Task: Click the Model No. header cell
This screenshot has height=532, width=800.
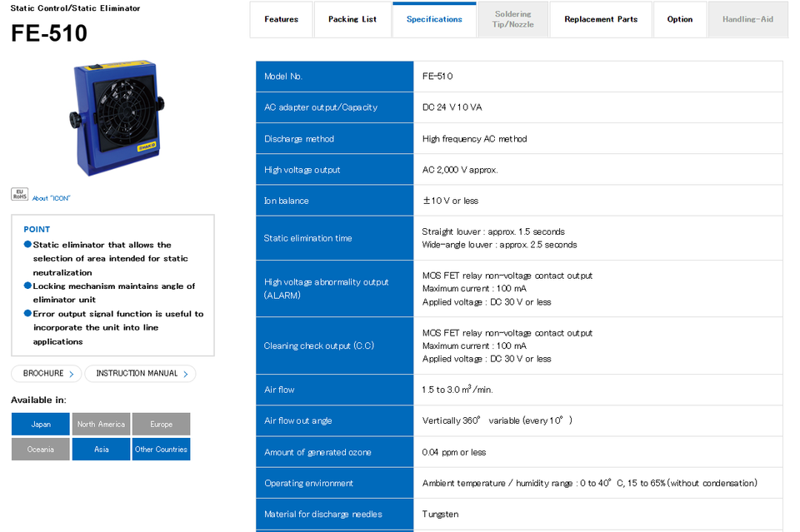Action: pyautogui.click(x=335, y=77)
